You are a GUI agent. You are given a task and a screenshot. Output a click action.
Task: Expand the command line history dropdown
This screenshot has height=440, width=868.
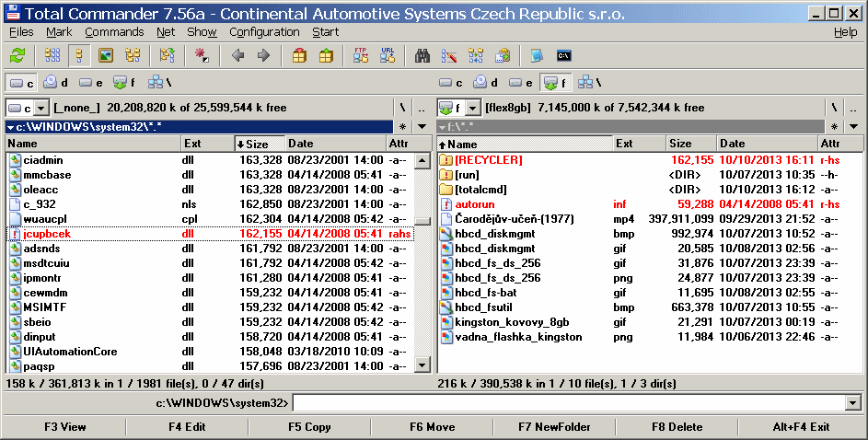[x=852, y=403]
